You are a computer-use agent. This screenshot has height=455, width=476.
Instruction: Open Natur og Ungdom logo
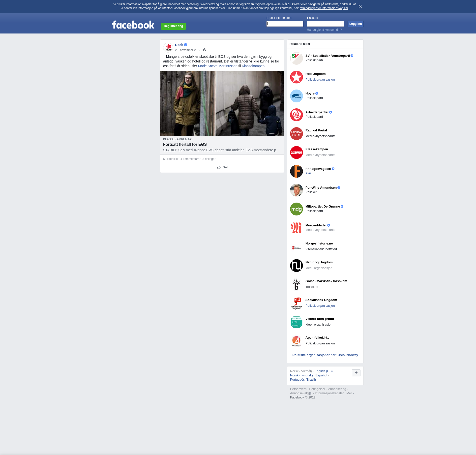tap(297, 266)
